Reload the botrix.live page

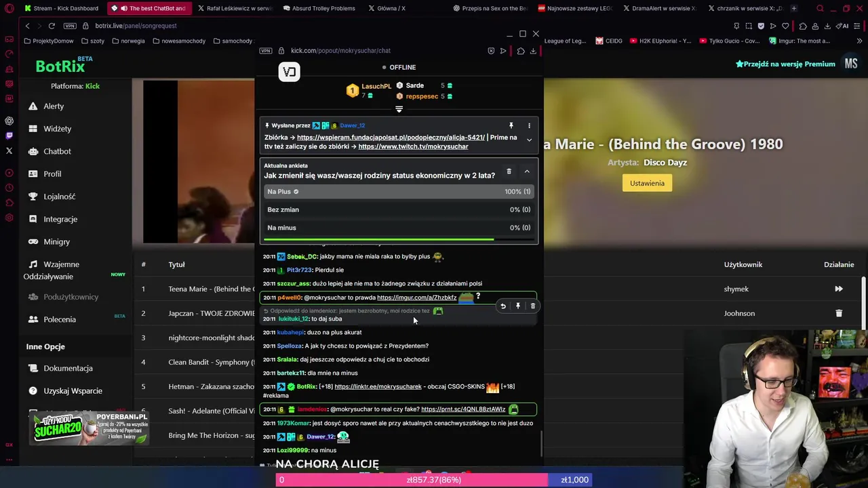(52, 26)
